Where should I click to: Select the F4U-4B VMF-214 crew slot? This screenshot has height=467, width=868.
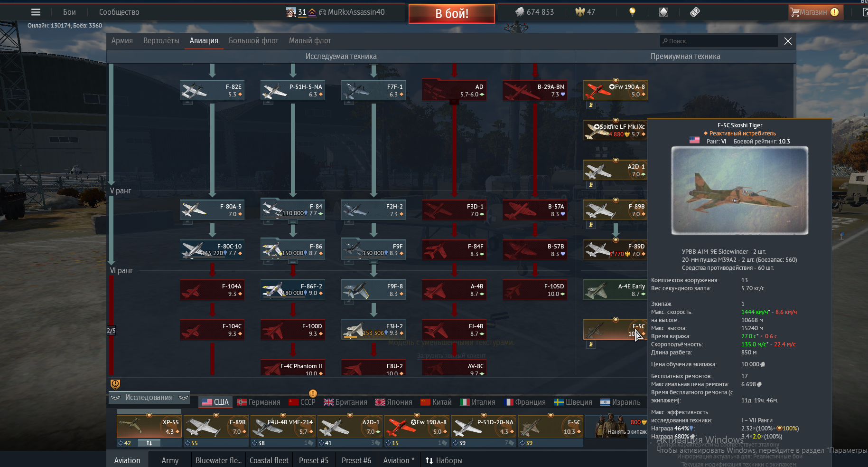coord(283,426)
